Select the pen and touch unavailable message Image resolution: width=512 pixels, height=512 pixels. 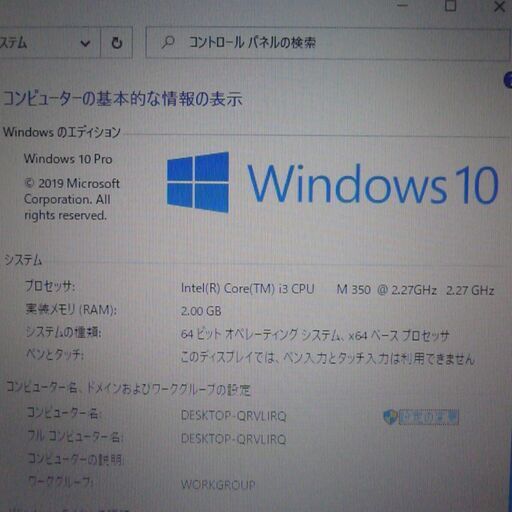(327, 358)
